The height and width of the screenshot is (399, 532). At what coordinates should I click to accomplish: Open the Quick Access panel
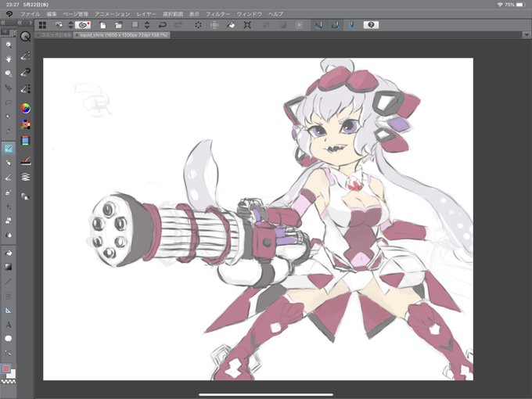tap(26, 37)
